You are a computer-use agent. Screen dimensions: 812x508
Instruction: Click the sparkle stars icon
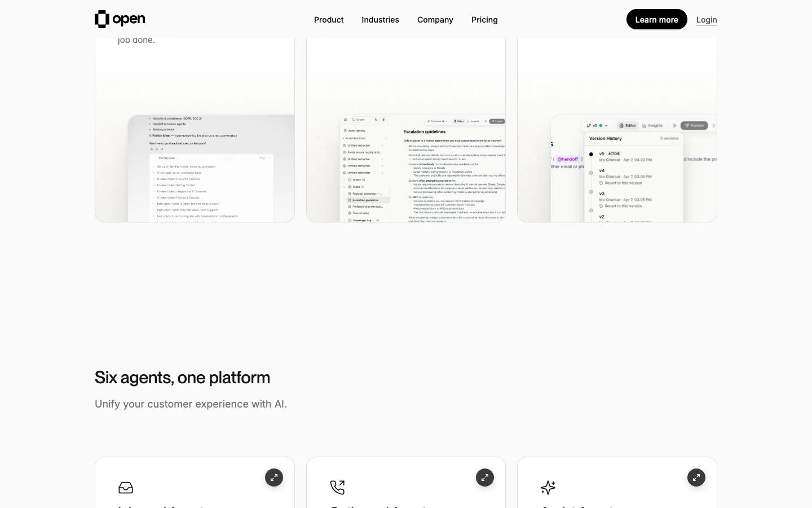(x=548, y=488)
